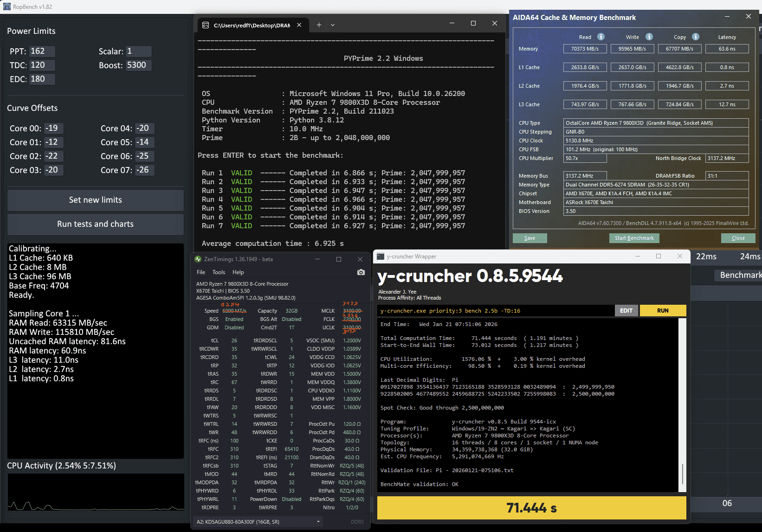This screenshot has height=532, width=762.
Task: Select the C:\Users\redf1\Desktop\DRAM terminal tab
Action: tap(252, 25)
